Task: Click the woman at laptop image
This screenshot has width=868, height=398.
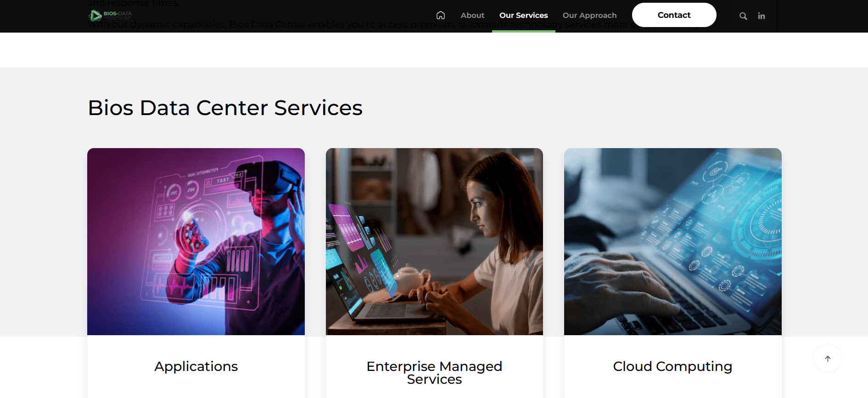Action: pos(434,242)
